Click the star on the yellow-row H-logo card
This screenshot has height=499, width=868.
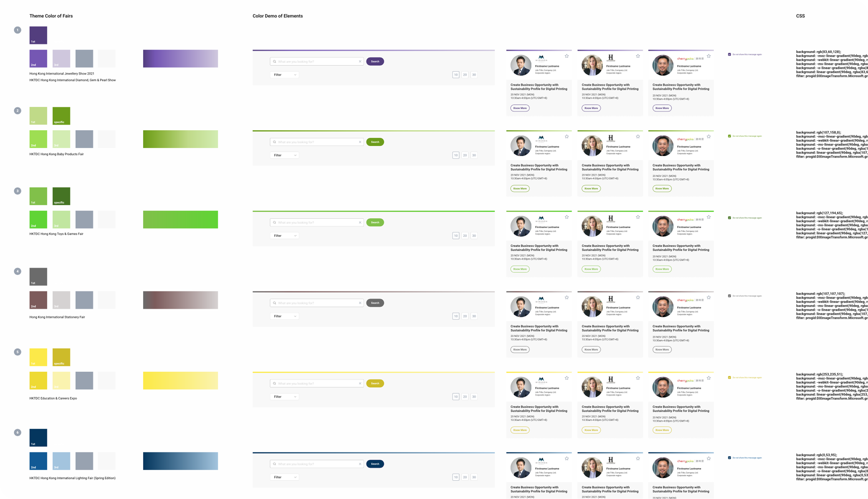pos(638,378)
